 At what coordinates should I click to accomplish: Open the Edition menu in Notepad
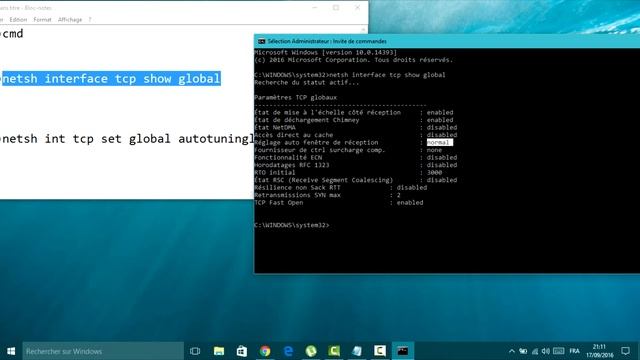pos(18,20)
